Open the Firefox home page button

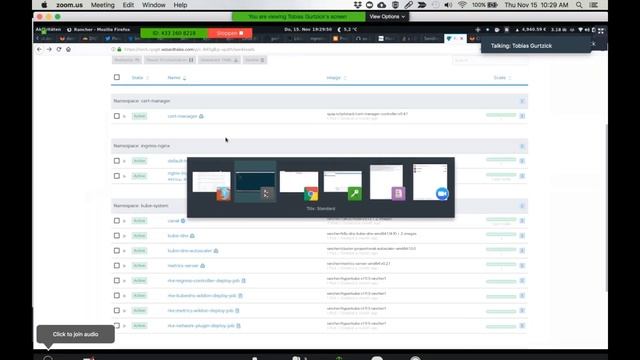68,49
